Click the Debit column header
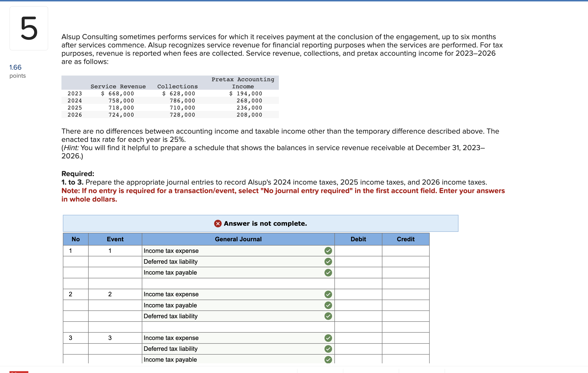The height and width of the screenshot is (373, 588). 358,239
